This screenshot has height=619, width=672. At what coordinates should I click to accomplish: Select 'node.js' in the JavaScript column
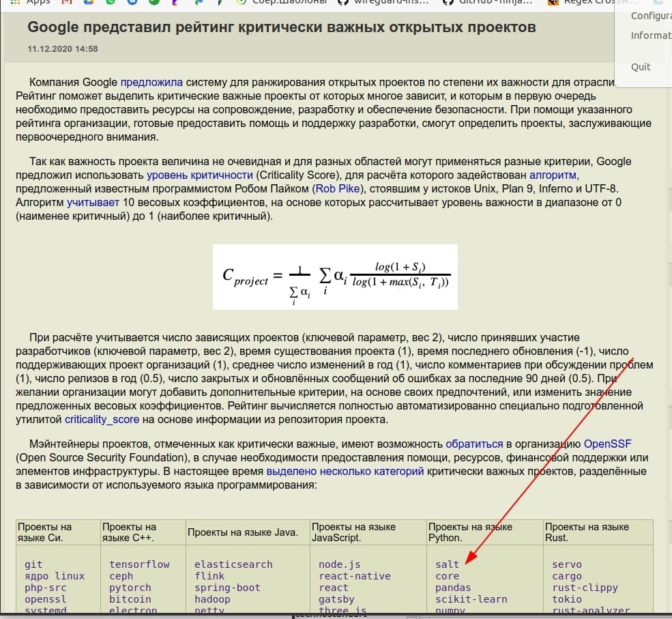(340, 564)
